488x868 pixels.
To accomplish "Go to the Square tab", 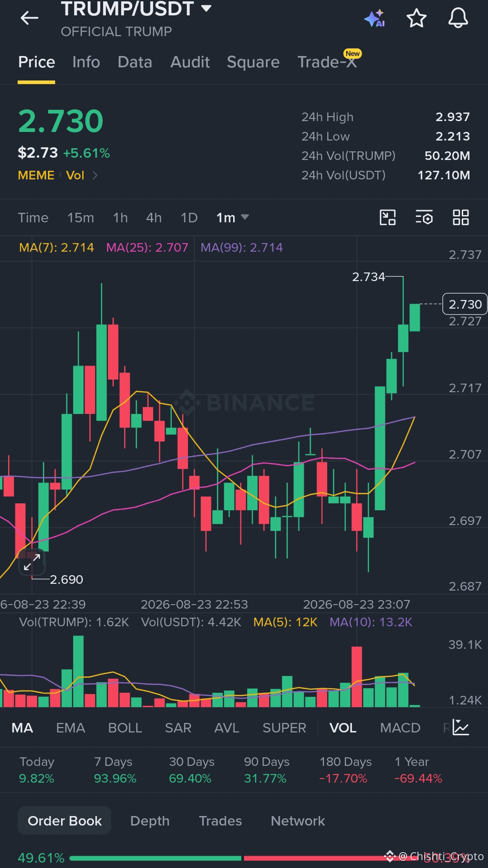I will pos(253,62).
